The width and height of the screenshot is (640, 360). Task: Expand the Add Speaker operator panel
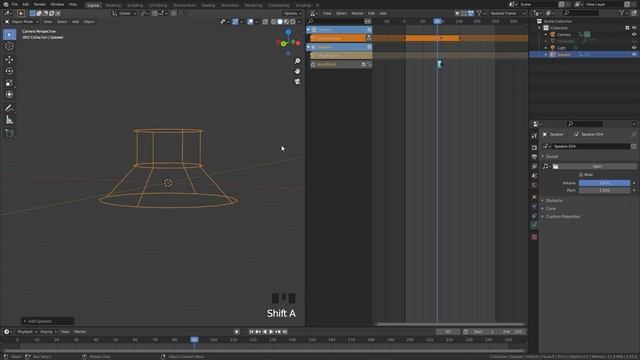(x=48, y=321)
